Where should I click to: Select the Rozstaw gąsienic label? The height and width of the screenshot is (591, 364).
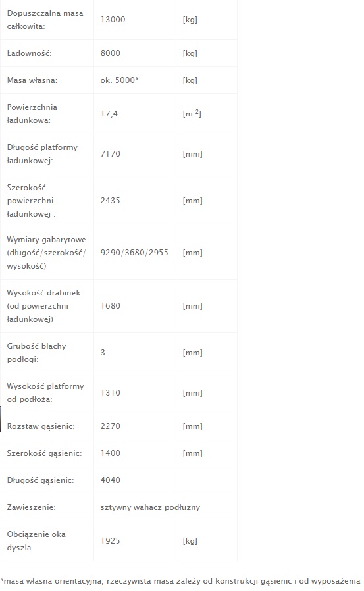click(41, 426)
